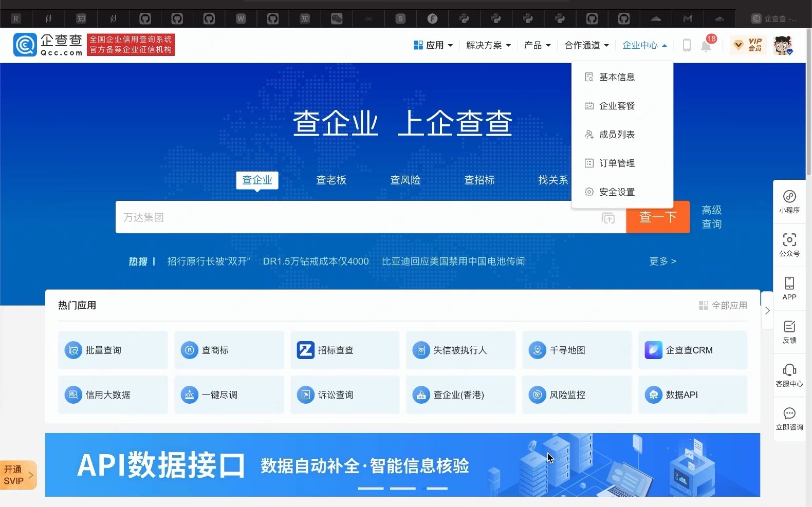This screenshot has height=507, width=812.
Task: Open 数据API application
Action: pos(693,395)
